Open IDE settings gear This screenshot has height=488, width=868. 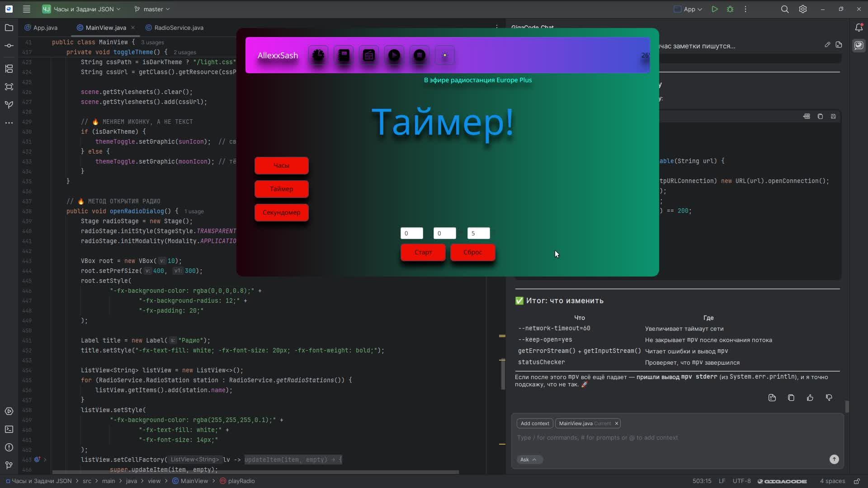pyautogui.click(x=803, y=9)
